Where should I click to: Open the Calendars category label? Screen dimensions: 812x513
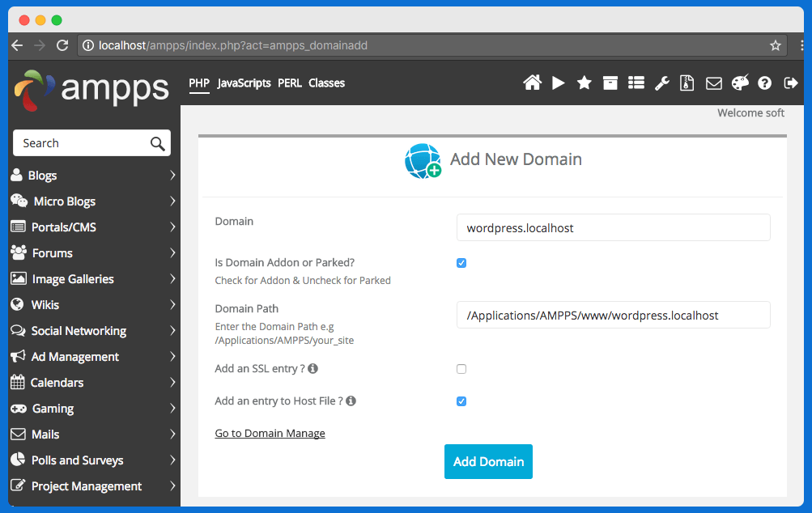click(57, 383)
